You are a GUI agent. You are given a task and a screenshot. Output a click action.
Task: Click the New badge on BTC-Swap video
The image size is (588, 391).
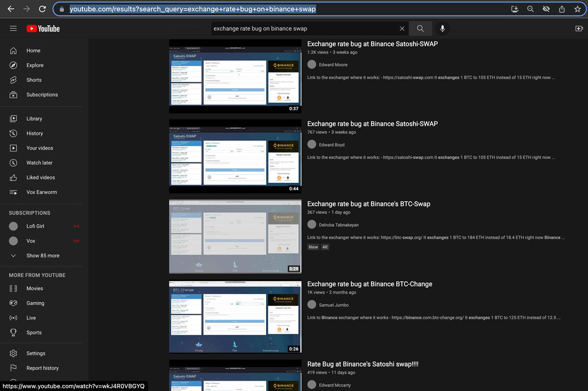click(313, 247)
